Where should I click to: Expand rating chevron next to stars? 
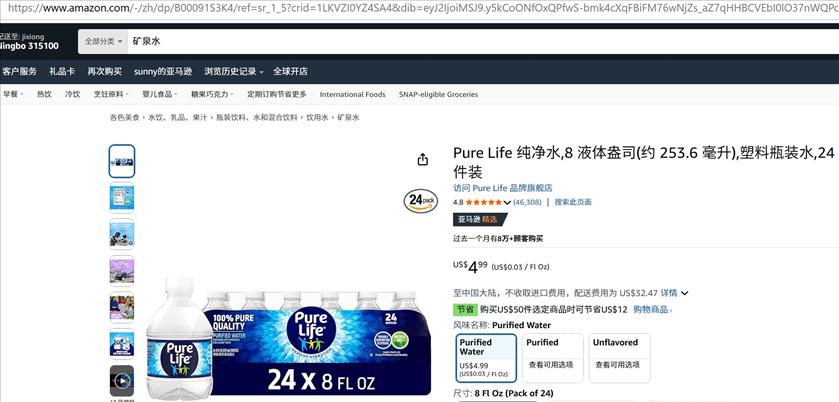tap(507, 202)
